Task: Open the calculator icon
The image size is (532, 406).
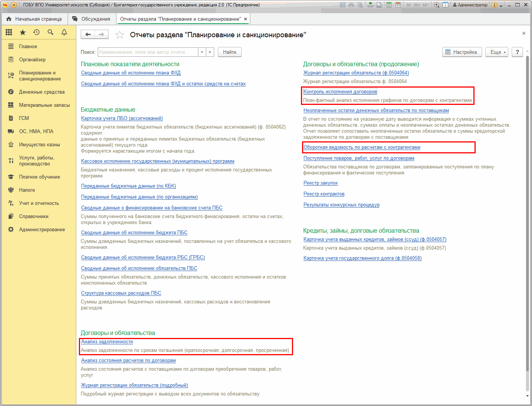Action: (389, 5)
